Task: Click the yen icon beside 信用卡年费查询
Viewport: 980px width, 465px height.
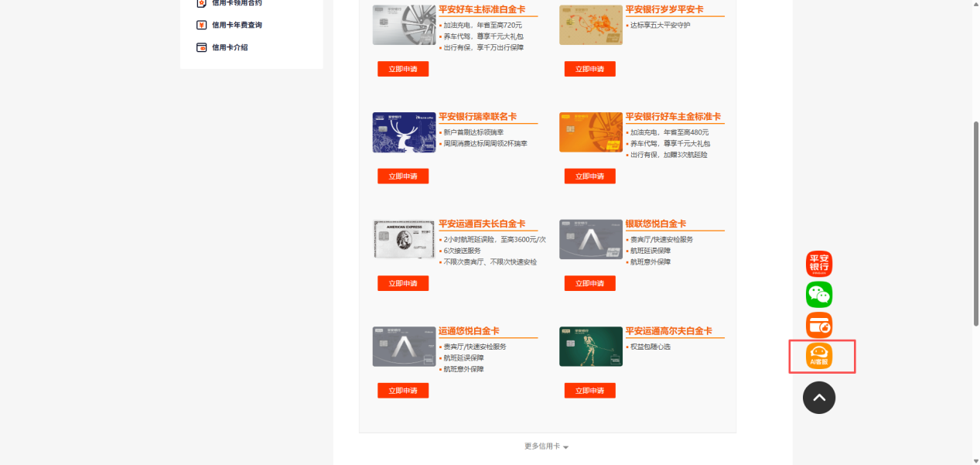Action: (201, 25)
